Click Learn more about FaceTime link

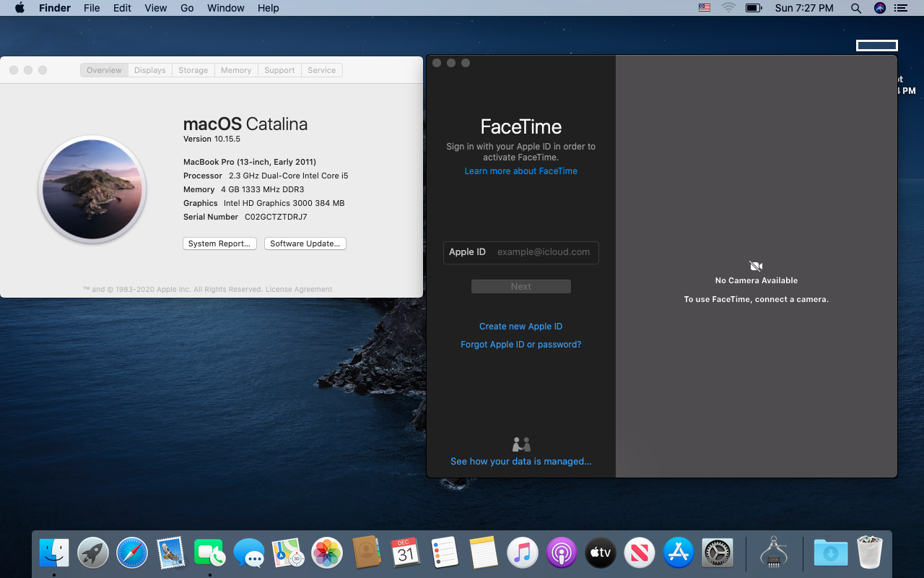[x=521, y=171]
